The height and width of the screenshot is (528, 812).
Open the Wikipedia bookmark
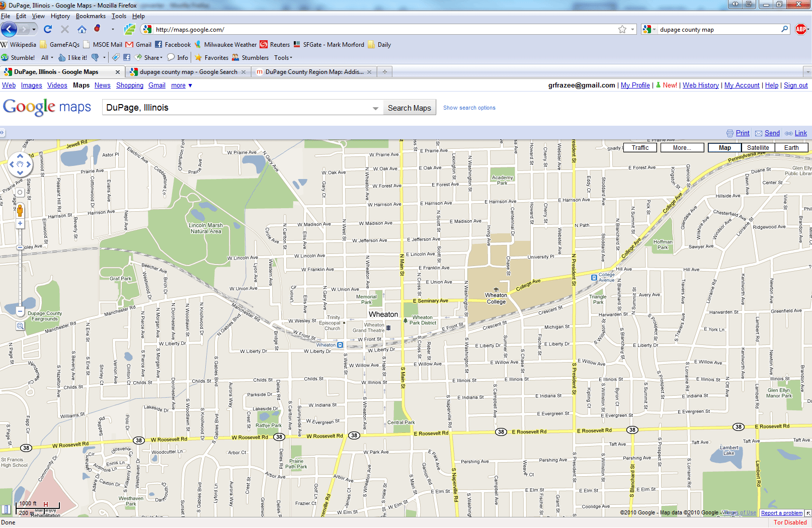18,45
